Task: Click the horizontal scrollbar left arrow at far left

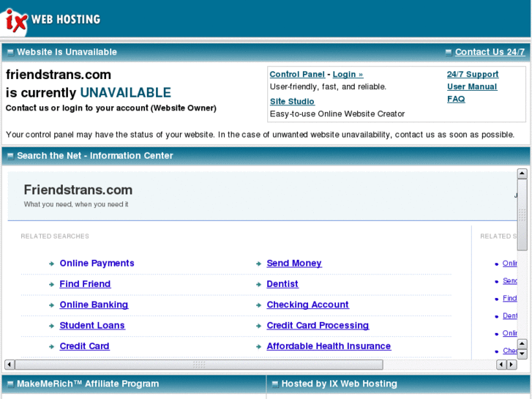Action: tap(10, 365)
